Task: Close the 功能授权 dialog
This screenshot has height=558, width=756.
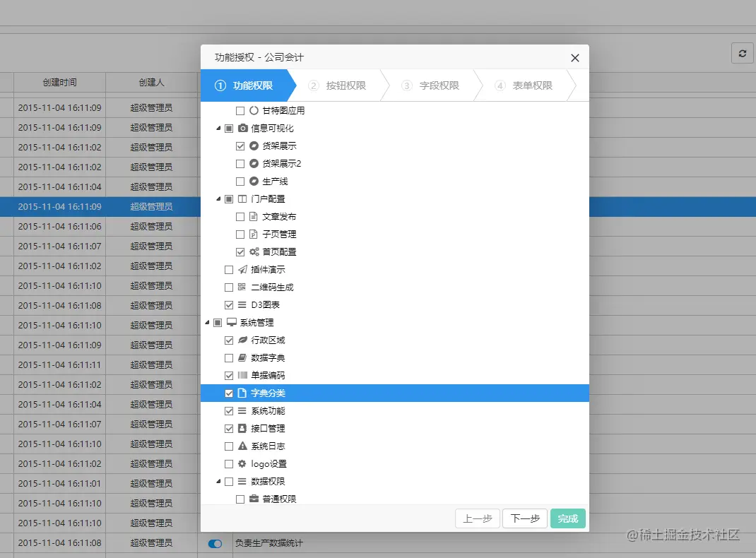Action: 574,58
